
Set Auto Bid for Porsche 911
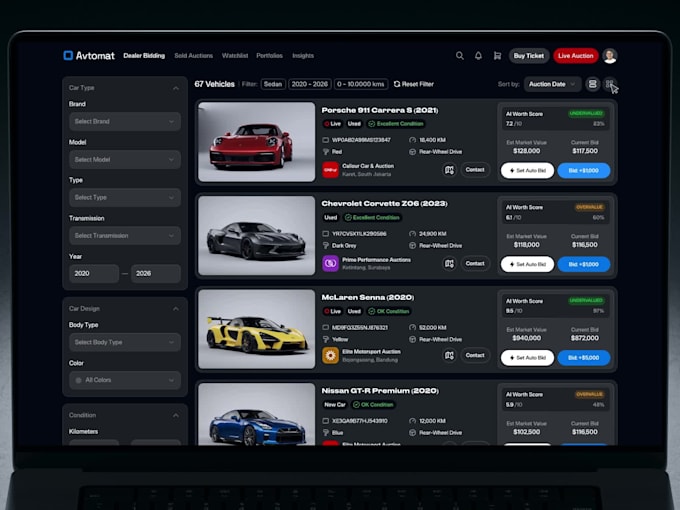tap(527, 170)
